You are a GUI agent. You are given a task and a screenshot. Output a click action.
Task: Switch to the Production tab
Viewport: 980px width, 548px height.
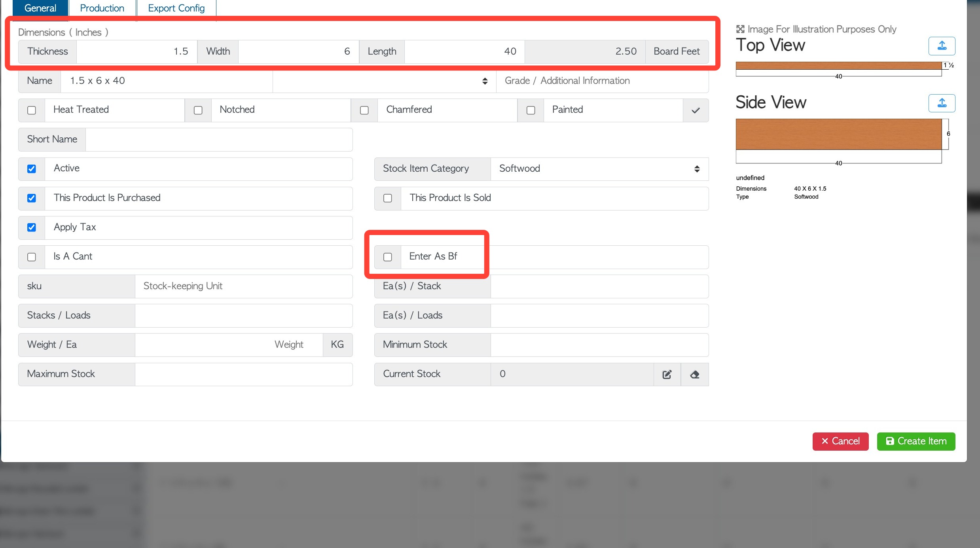102,8
